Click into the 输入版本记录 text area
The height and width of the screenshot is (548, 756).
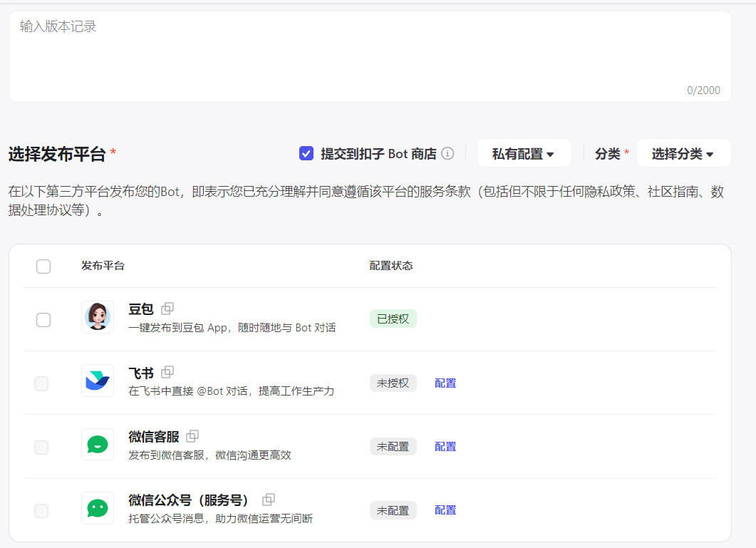point(369,56)
